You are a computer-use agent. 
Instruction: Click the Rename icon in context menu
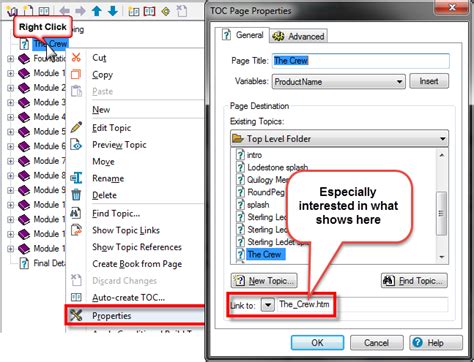pyautogui.click(x=76, y=178)
